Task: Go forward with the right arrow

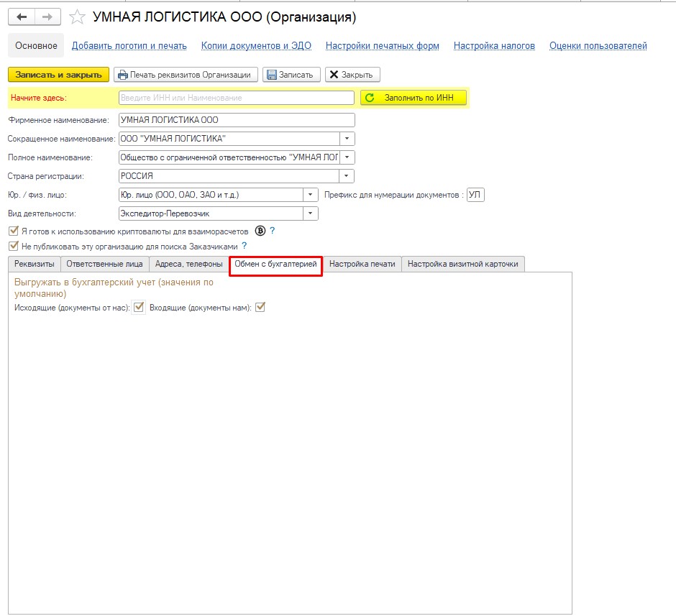Action: coord(47,17)
